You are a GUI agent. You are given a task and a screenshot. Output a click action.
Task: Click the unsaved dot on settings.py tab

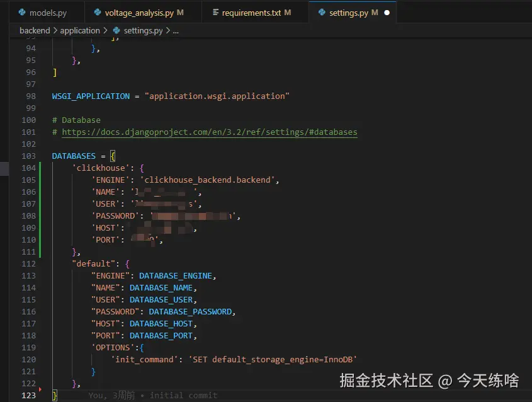[387, 13]
